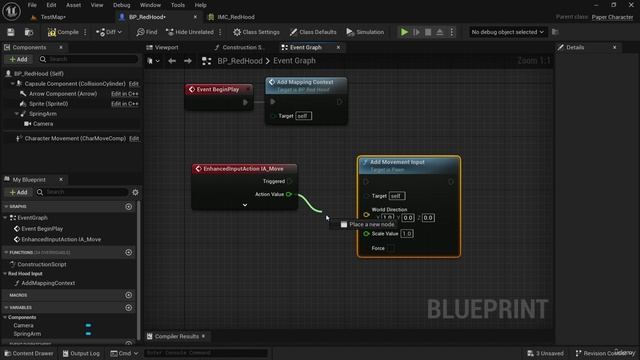Open the graph bookmarks dropdown
640x360 pixels.
pyautogui.click(x=153, y=61)
